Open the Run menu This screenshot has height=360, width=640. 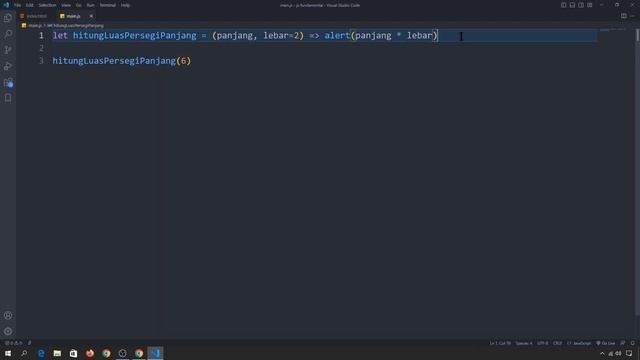tap(91, 5)
